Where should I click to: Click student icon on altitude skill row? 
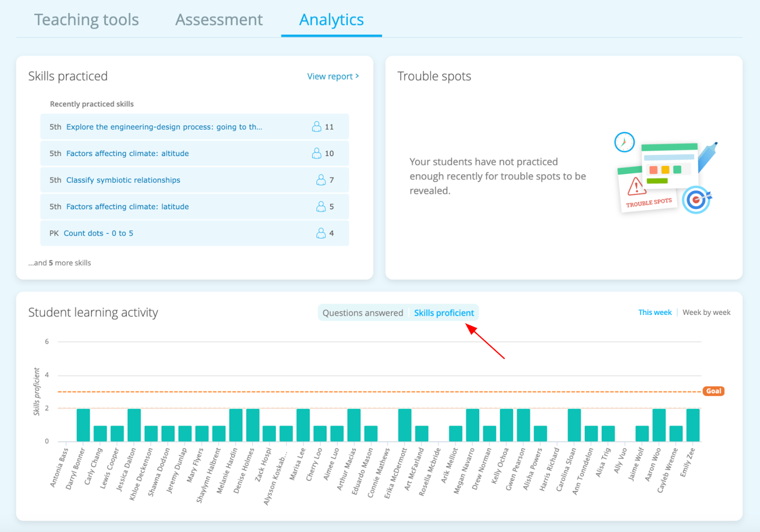316,153
